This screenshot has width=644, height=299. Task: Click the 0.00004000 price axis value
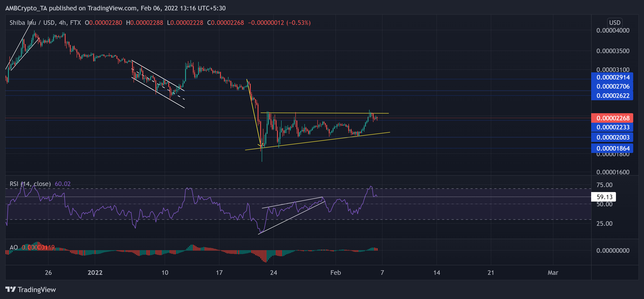pos(613,30)
